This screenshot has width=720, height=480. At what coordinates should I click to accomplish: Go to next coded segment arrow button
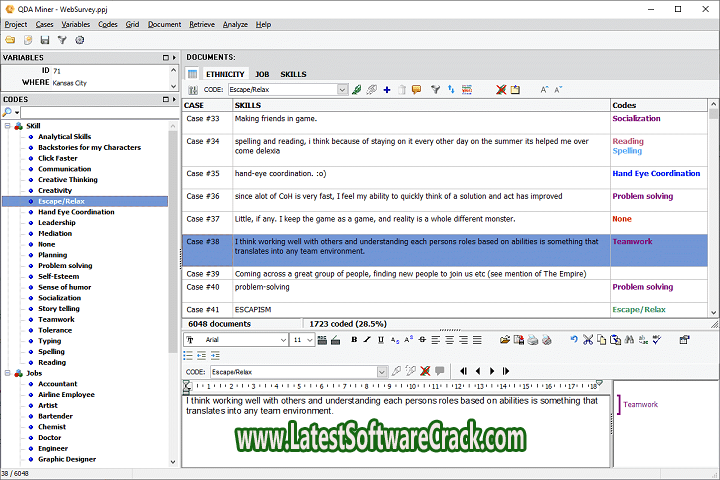[493, 371]
